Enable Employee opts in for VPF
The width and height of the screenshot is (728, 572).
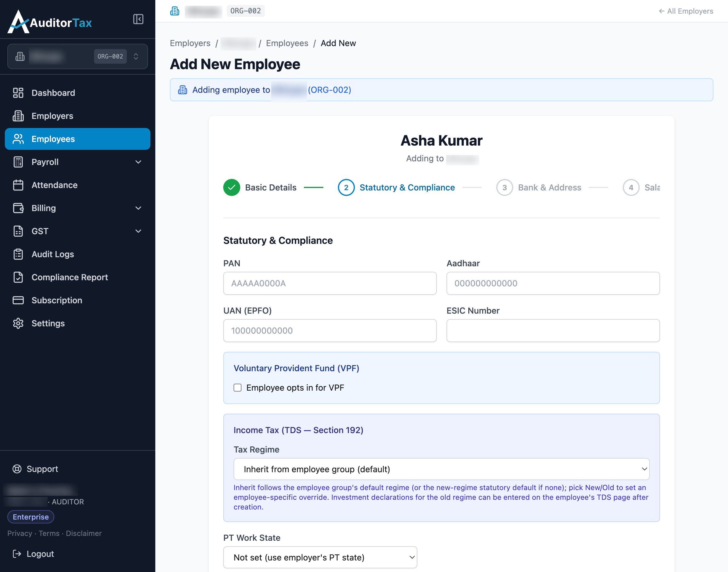(x=238, y=388)
